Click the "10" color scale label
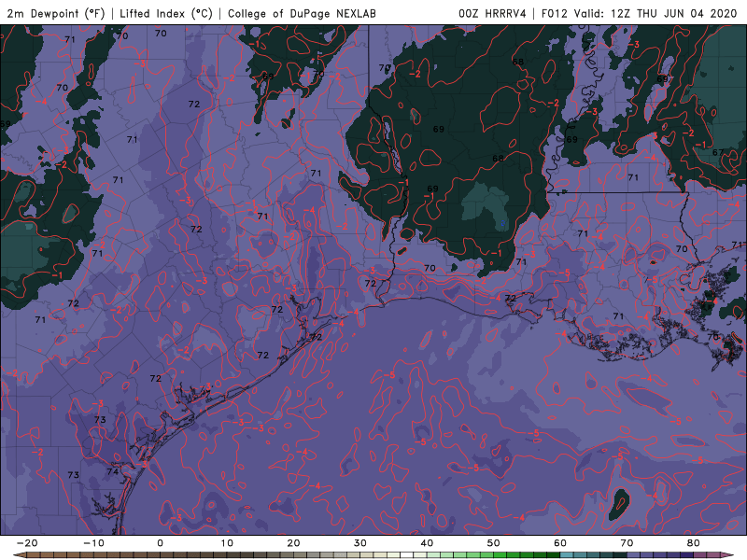747x560 pixels. click(227, 543)
